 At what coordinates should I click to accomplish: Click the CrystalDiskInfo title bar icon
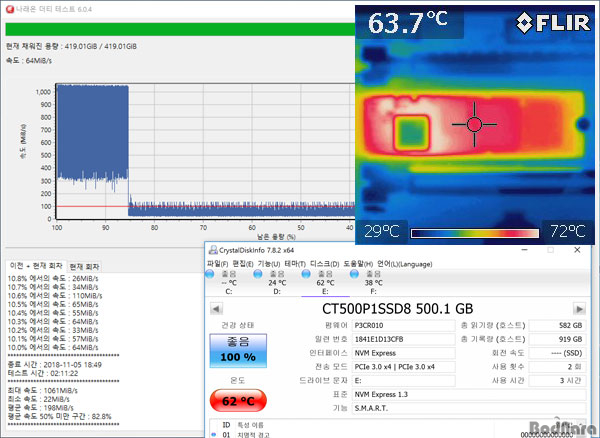click(213, 250)
